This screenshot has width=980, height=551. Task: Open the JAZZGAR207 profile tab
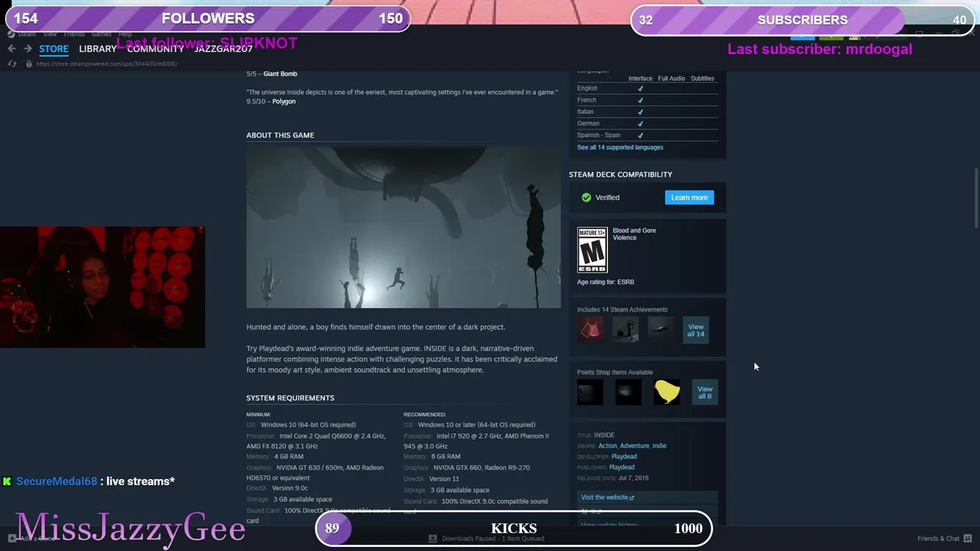point(223,49)
